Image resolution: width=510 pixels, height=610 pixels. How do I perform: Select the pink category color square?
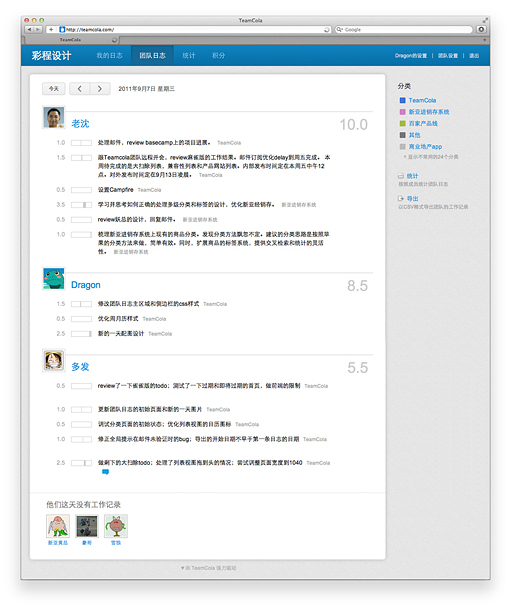pyautogui.click(x=403, y=112)
